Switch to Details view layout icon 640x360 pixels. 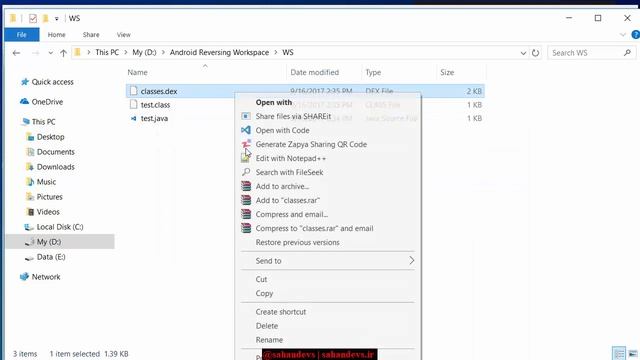tap(619, 353)
